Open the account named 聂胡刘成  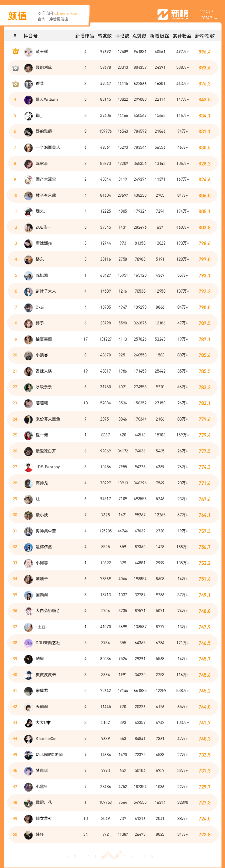(44, 68)
